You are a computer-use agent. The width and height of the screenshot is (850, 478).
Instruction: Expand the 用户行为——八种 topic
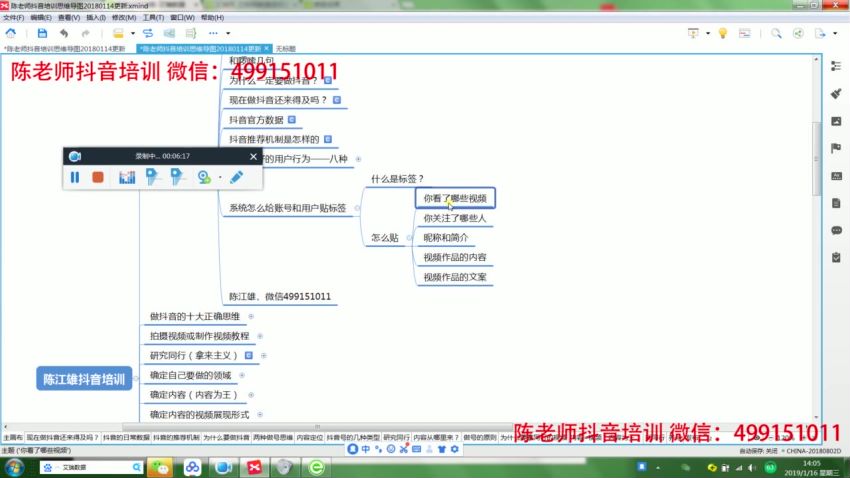pos(358,159)
